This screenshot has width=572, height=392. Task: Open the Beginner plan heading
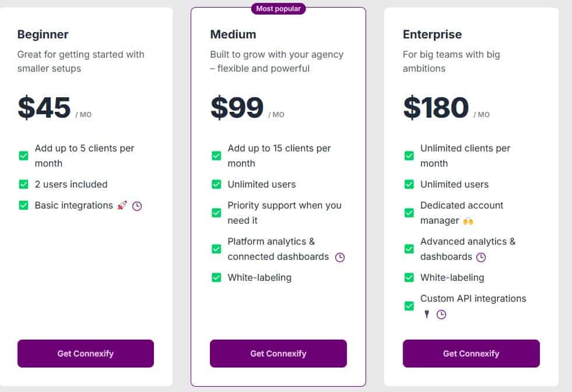(43, 34)
